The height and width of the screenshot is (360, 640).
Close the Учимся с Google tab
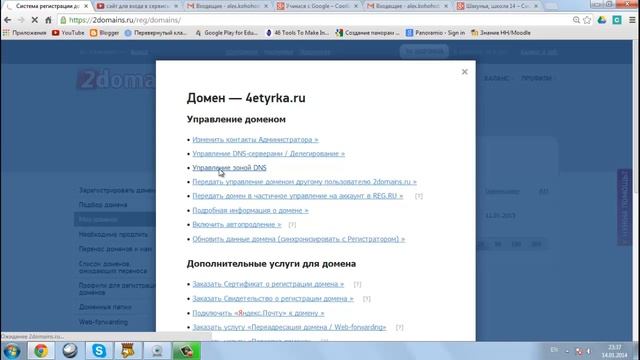pos(356,6)
